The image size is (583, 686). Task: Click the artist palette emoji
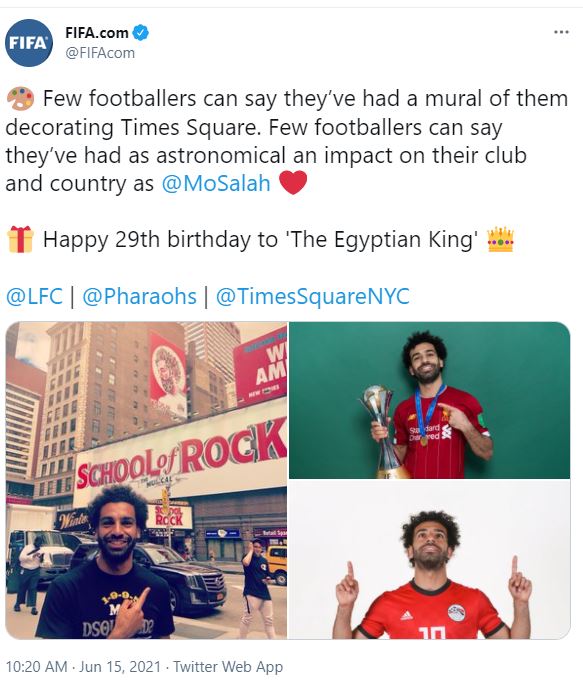[x=20, y=98]
